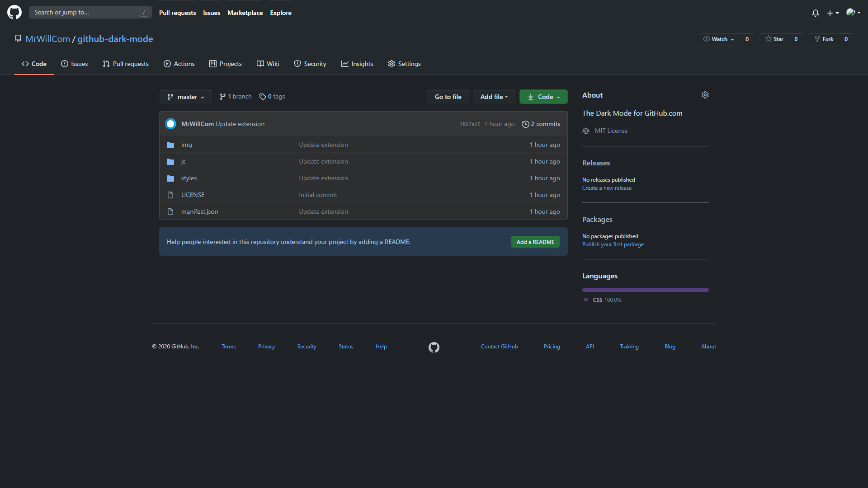Click the Pull requests tab icon

click(x=105, y=64)
